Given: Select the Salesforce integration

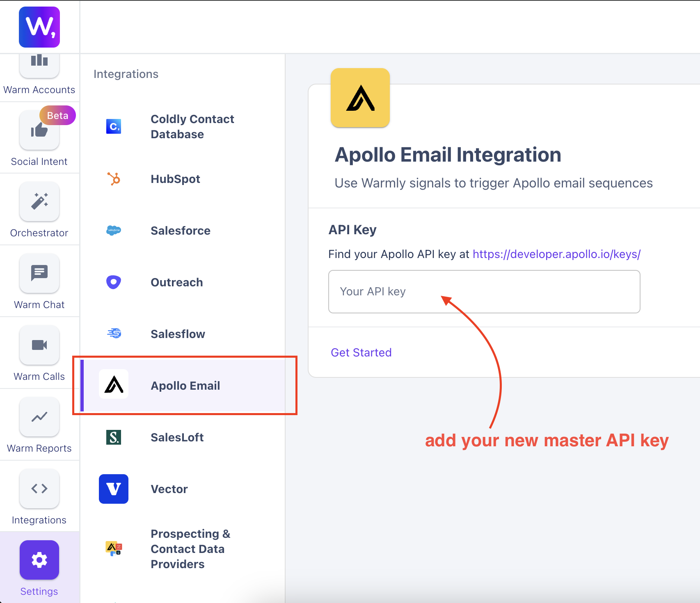Looking at the screenshot, I should (x=183, y=231).
